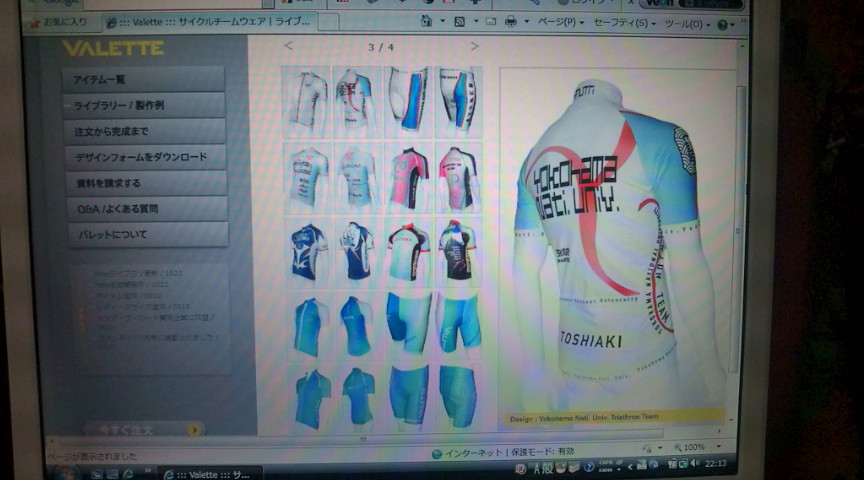Open the ツール(O) menu
The height and width of the screenshot is (480, 864).
[x=687, y=24]
